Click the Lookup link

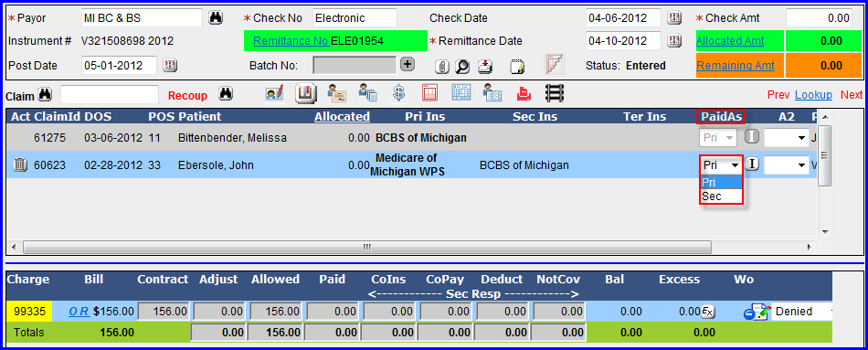813,95
